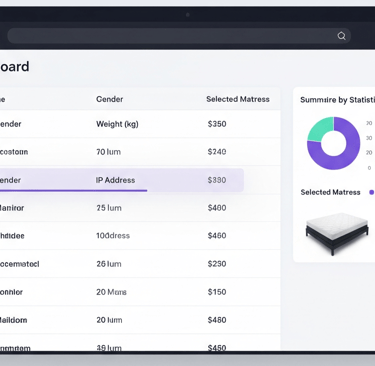Click the $400 price cell

coord(217,208)
